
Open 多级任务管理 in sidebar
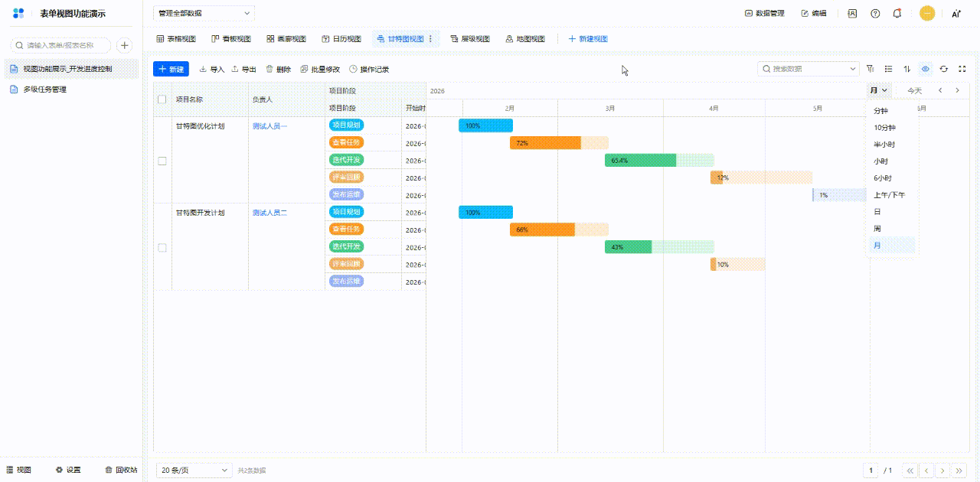pyautogui.click(x=71, y=90)
